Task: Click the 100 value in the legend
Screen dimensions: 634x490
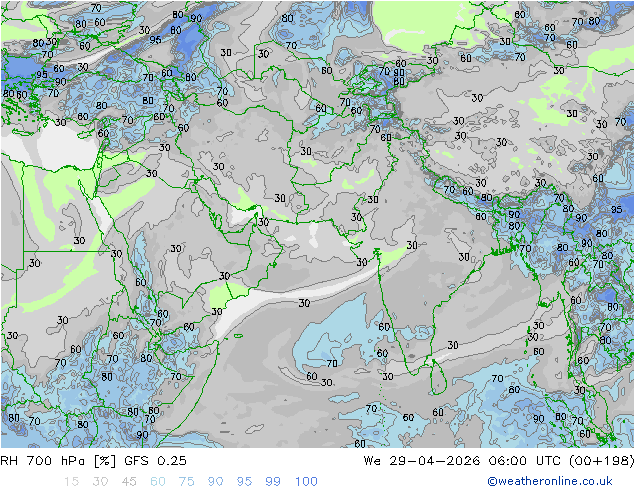Action: tap(306, 481)
